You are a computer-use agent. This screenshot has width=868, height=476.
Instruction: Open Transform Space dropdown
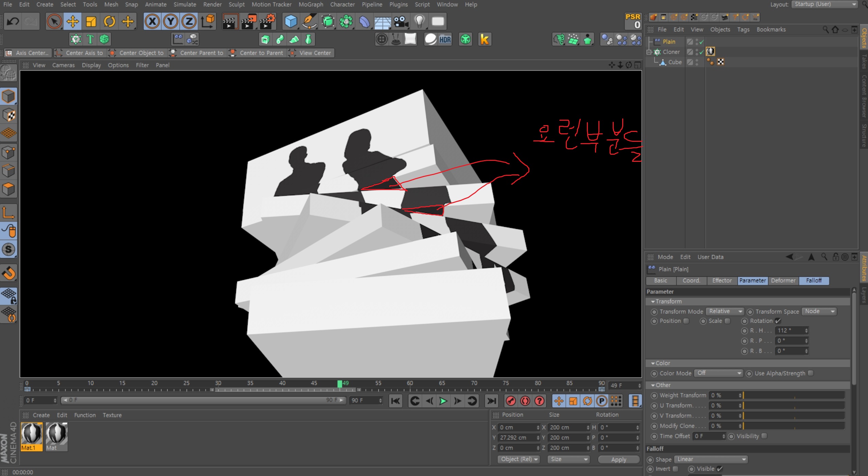tap(819, 311)
